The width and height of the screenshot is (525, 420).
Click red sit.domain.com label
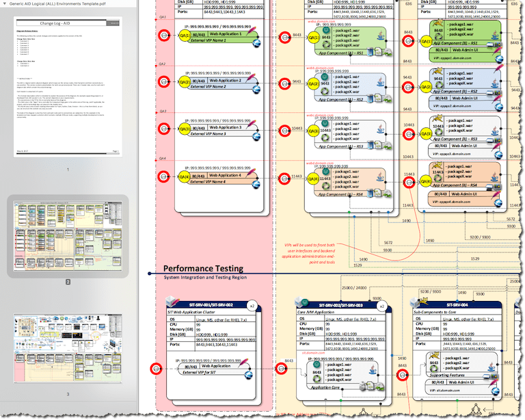pyautogui.click(x=313, y=353)
